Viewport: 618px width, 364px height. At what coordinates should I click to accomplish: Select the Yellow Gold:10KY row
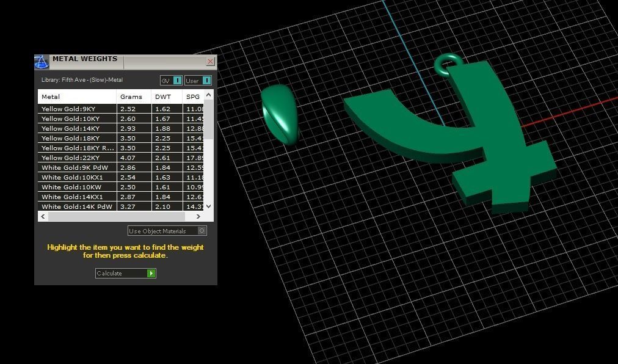(121, 118)
